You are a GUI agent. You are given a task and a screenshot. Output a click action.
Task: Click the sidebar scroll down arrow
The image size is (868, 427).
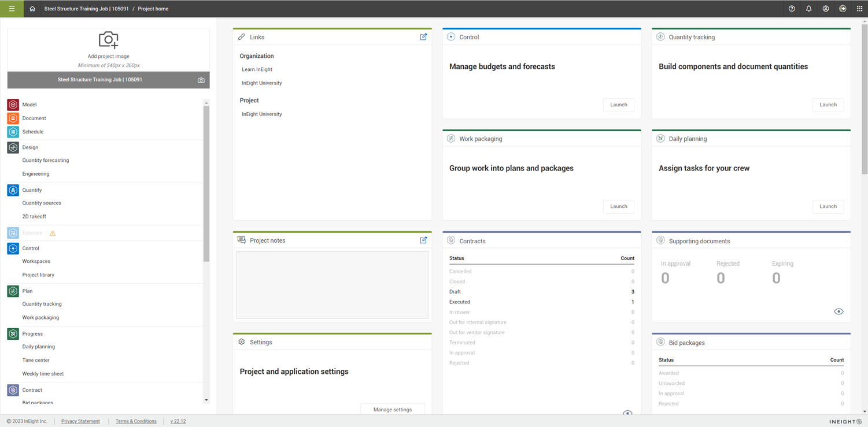click(x=206, y=400)
